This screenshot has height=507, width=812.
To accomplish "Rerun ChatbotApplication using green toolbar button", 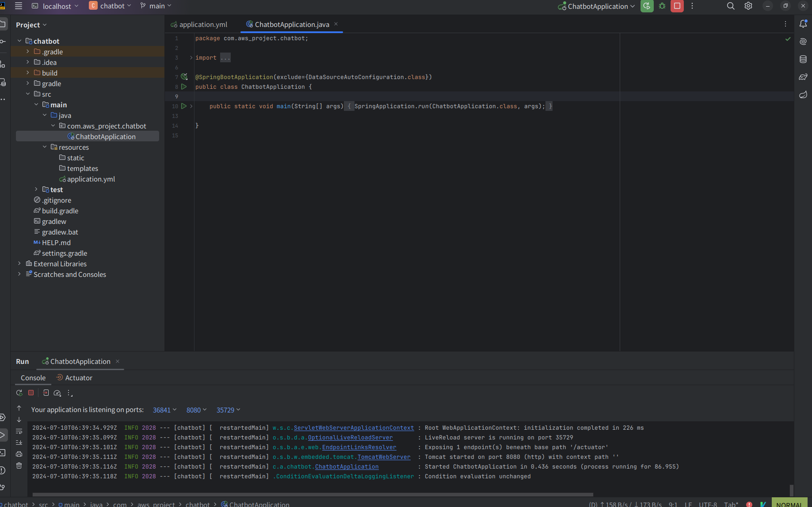I will (647, 6).
